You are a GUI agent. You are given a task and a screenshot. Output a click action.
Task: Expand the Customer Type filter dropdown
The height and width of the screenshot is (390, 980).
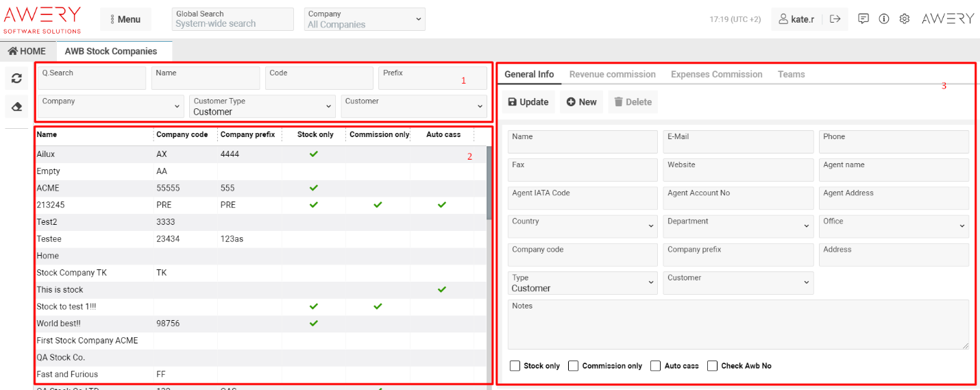click(263, 107)
